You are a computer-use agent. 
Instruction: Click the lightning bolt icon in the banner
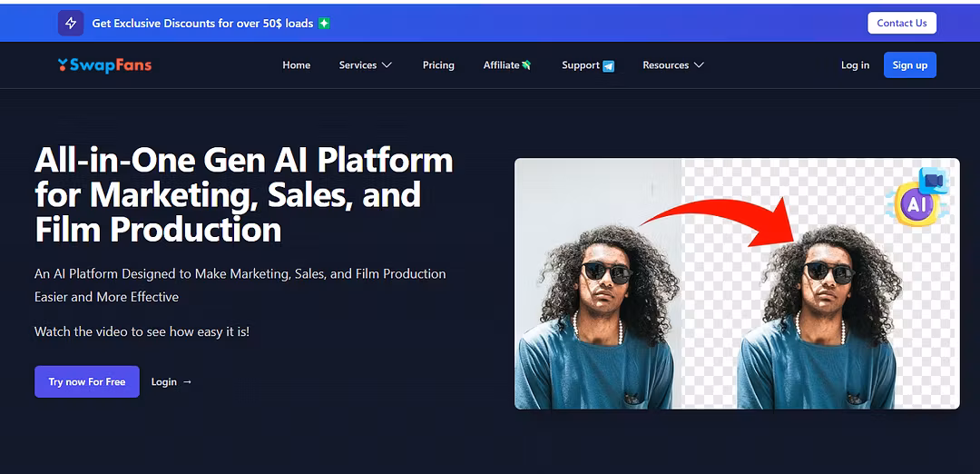click(x=71, y=24)
